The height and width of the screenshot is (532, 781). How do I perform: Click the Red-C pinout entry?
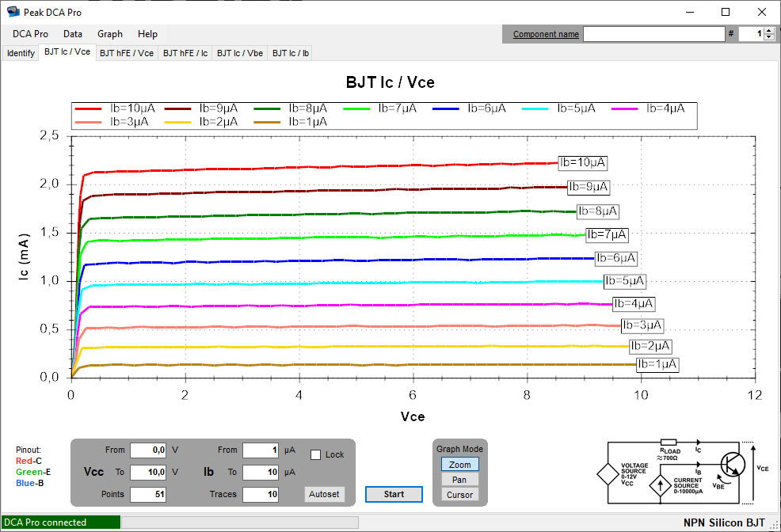[x=29, y=461]
